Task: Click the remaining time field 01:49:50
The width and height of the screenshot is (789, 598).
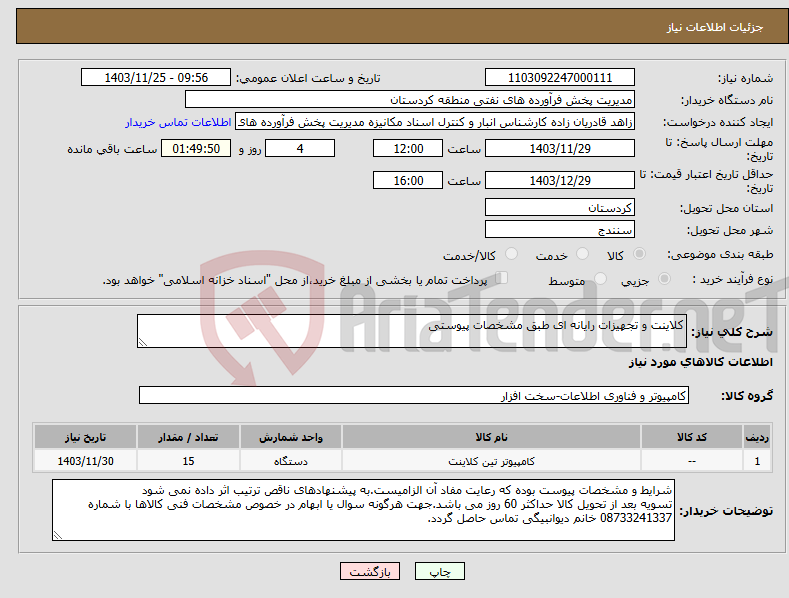Action: 196,148
